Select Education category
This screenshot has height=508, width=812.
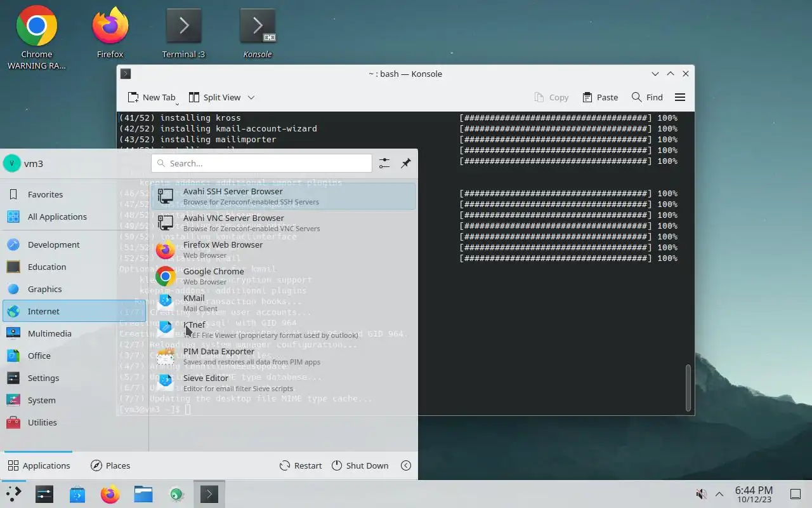[x=74, y=267]
